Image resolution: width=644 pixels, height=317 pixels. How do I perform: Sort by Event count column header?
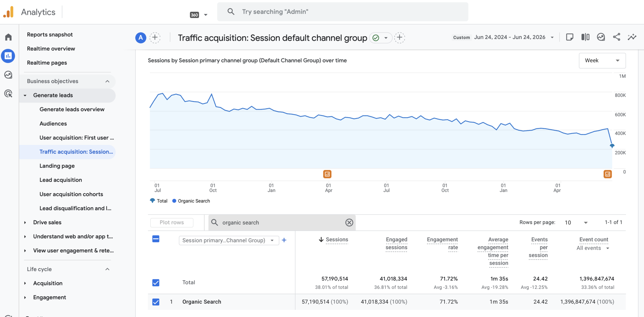[x=594, y=240]
